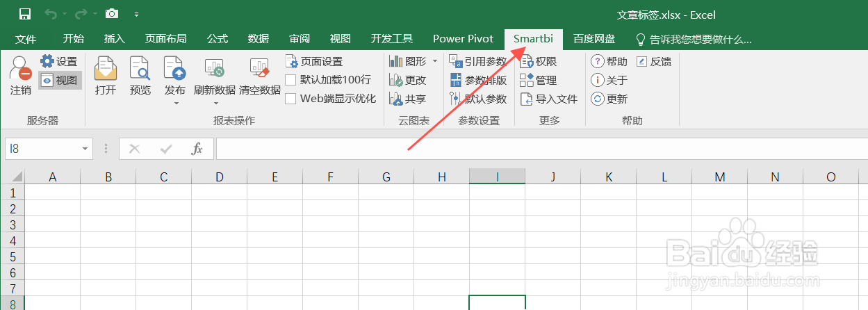Click the fx insert function button
Screen dimensions: 868x310
point(197,148)
